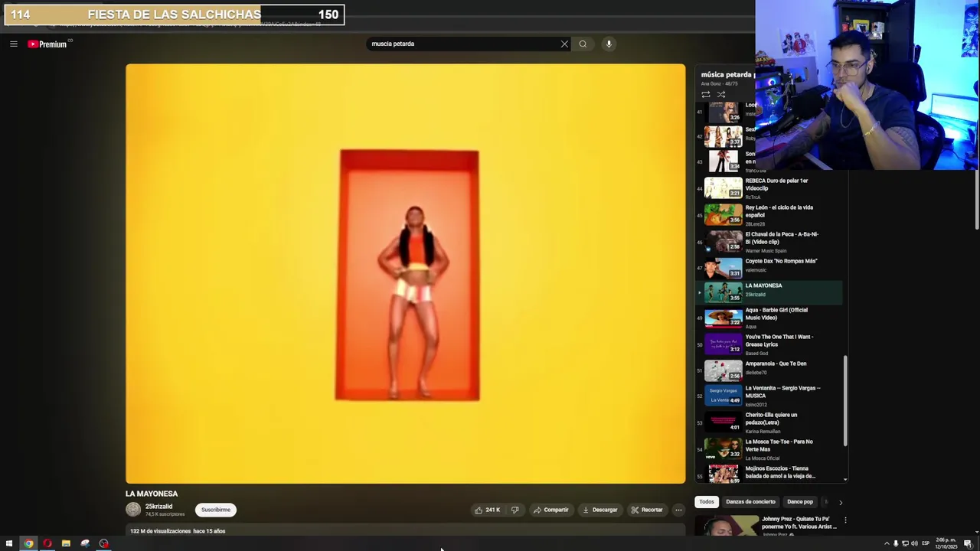980x551 pixels.
Task: Open Opera from the taskbar
Action: (47, 543)
